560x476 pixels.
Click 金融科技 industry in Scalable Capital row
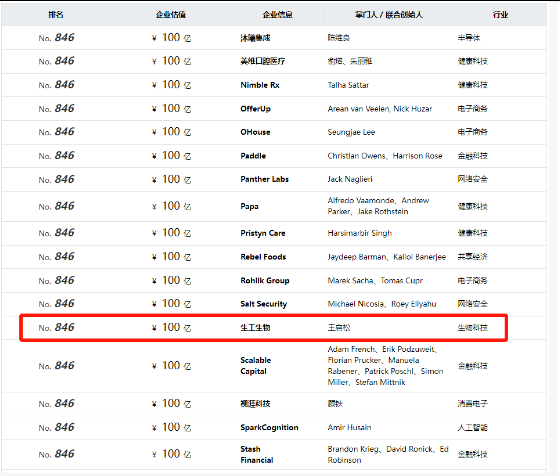[x=472, y=366]
